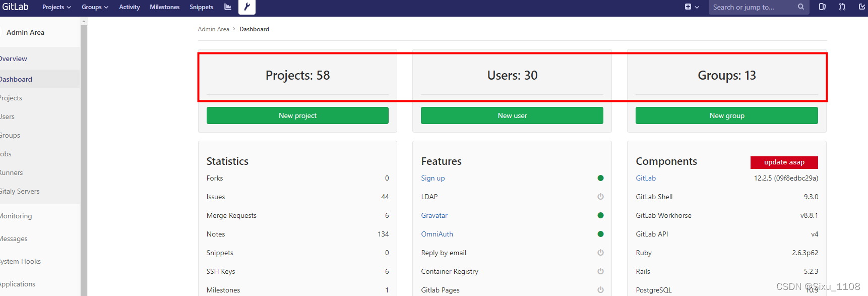Click the Statistics panel heading

click(x=227, y=161)
